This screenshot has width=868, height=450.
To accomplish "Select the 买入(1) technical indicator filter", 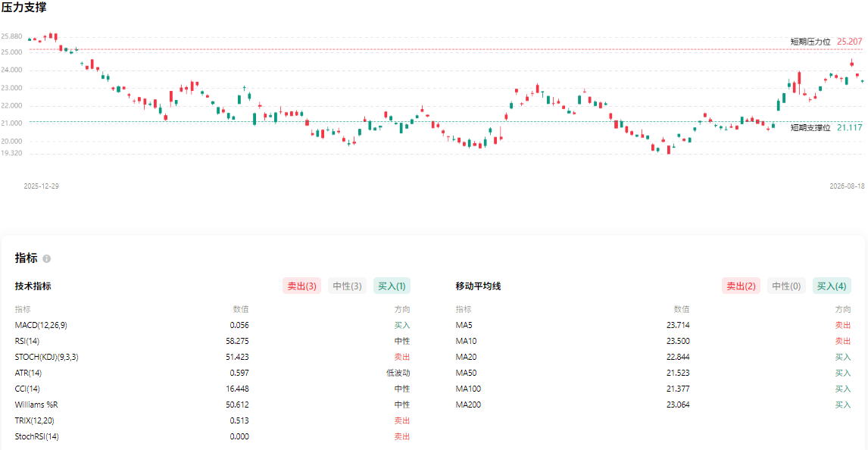I will point(392,286).
